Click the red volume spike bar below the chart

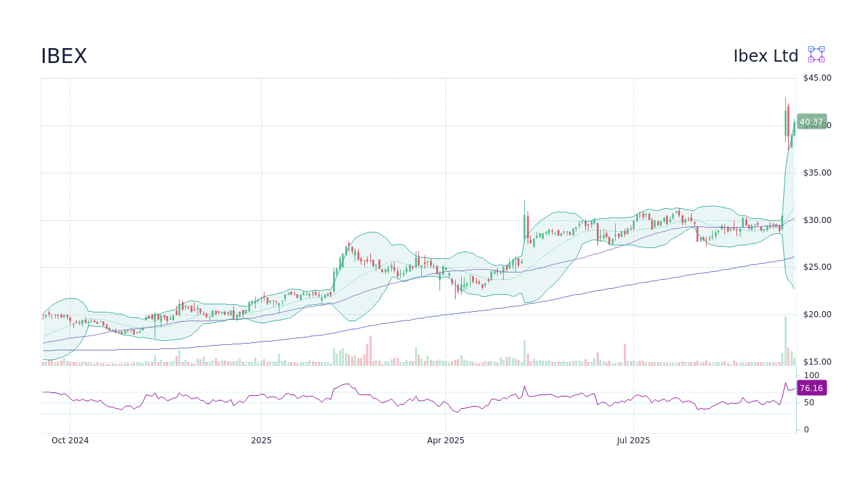(370, 349)
